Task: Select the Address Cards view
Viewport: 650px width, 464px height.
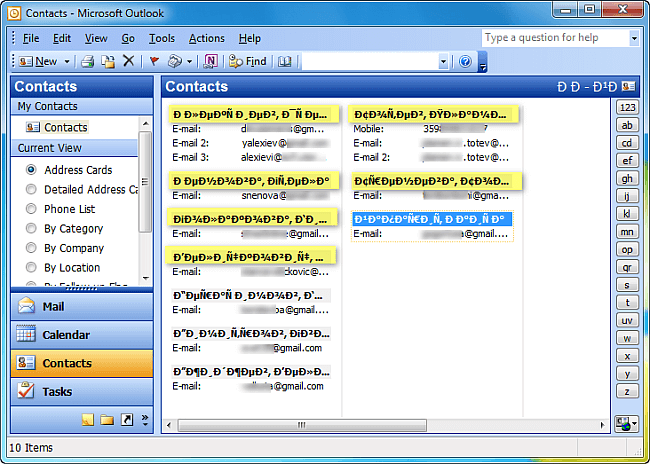Action: (x=69, y=170)
